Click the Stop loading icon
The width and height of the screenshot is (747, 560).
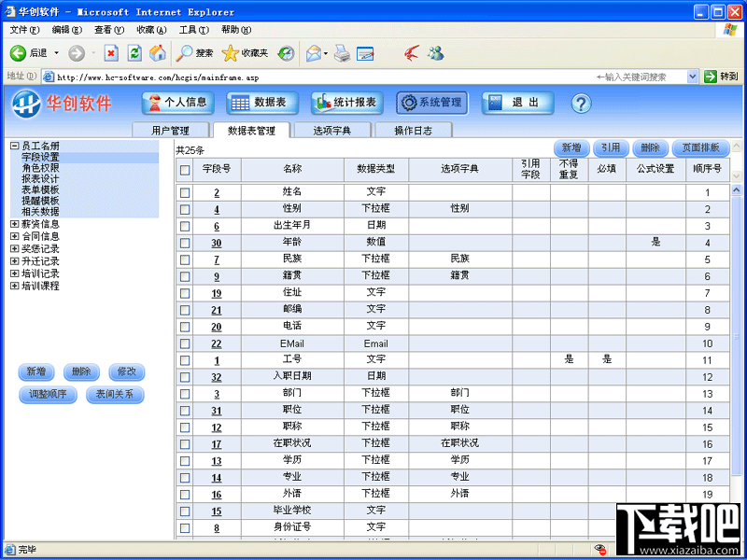[111, 53]
